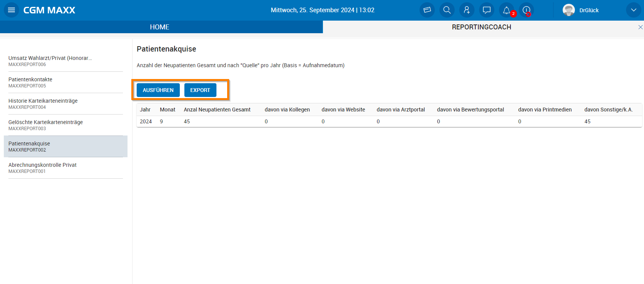Click the Jahr column header
644x284 pixels.
(x=145, y=110)
